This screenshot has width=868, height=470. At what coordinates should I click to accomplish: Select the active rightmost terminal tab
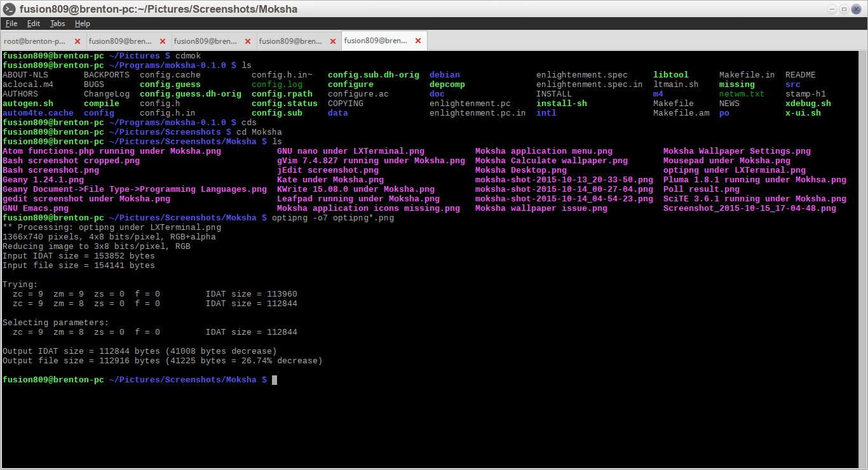(376, 40)
